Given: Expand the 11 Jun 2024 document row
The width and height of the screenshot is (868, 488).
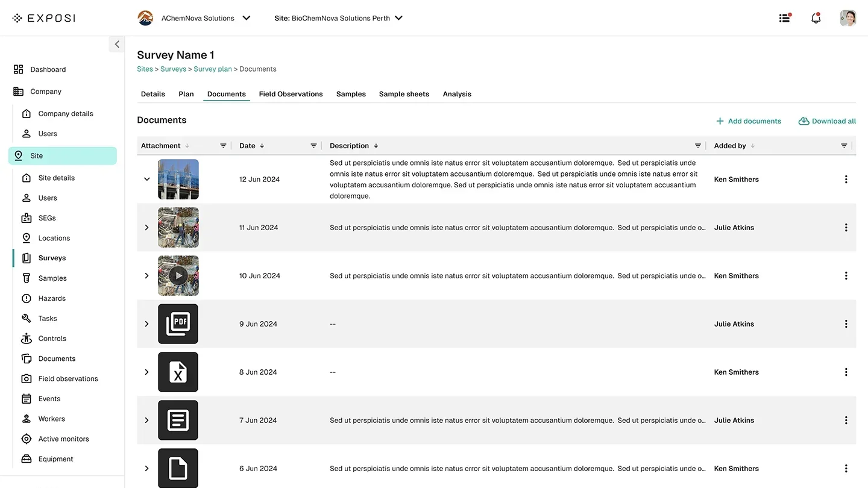Looking at the screenshot, I should click(x=146, y=227).
